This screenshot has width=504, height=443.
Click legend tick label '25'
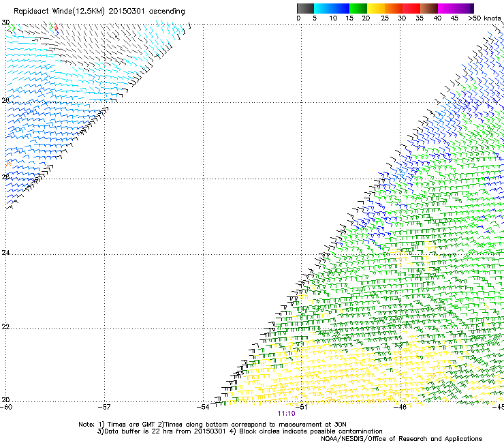click(385, 18)
